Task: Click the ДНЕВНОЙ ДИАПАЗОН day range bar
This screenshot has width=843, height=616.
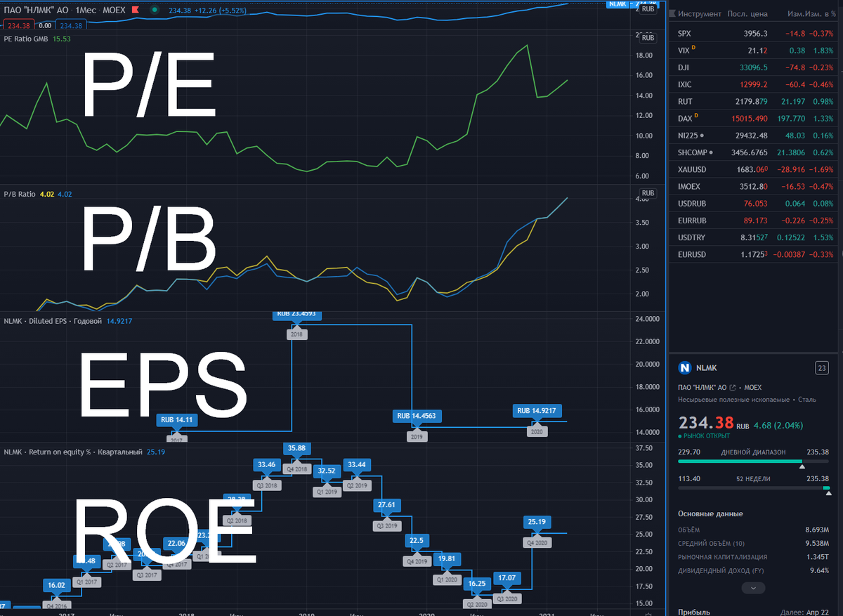Action: pos(754,462)
